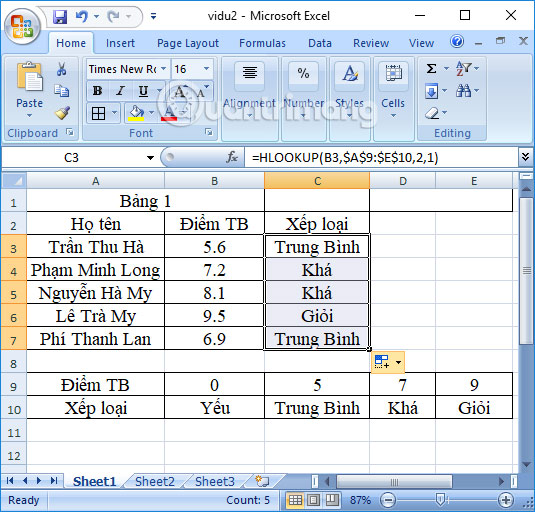Image resolution: width=535 pixels, height=512 pixels.
Task: Toggle Underline formatting
Action: [x=143, y=91]
